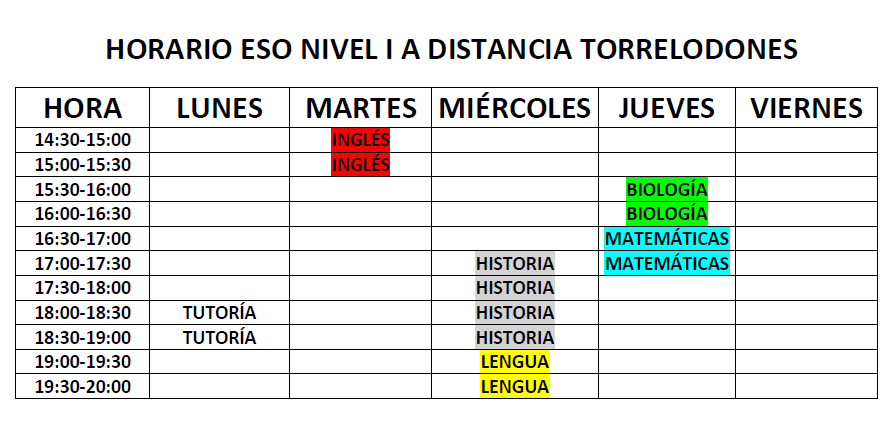Select the 14:30-15:00 time row label
Screen dimensions: 893x431
[x=83, y=140]
